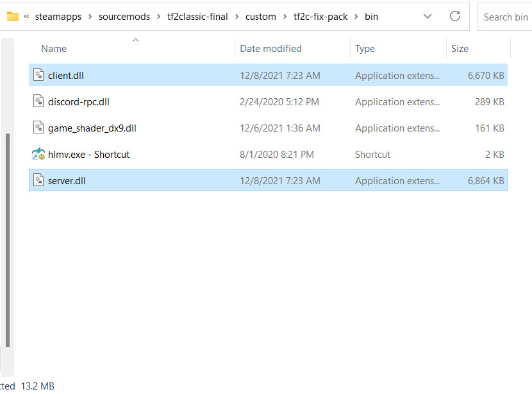This screenshot has width=532, height=394.
Task: Click the folder icon in the address bar
Action: coord(13,16)
